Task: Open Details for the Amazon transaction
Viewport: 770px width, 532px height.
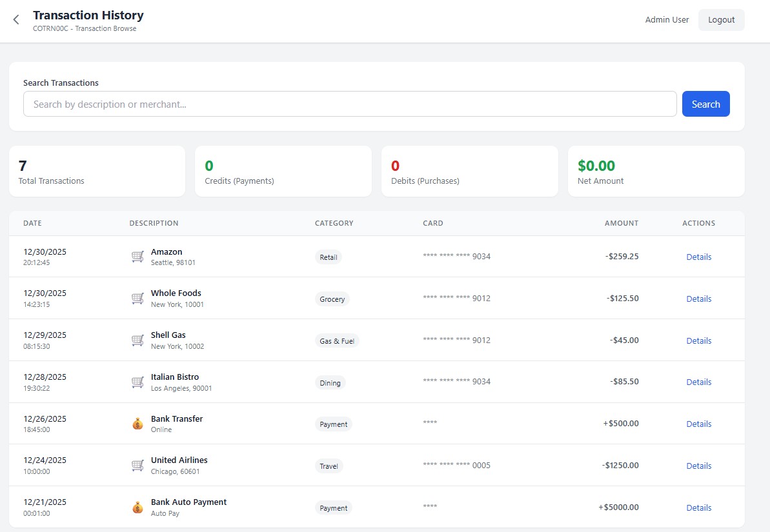Action: pyautogui.click(x=698, y=257)
